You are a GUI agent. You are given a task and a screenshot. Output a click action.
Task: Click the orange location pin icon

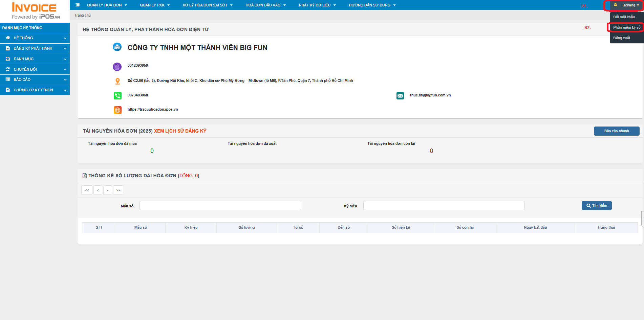[117, 81]
